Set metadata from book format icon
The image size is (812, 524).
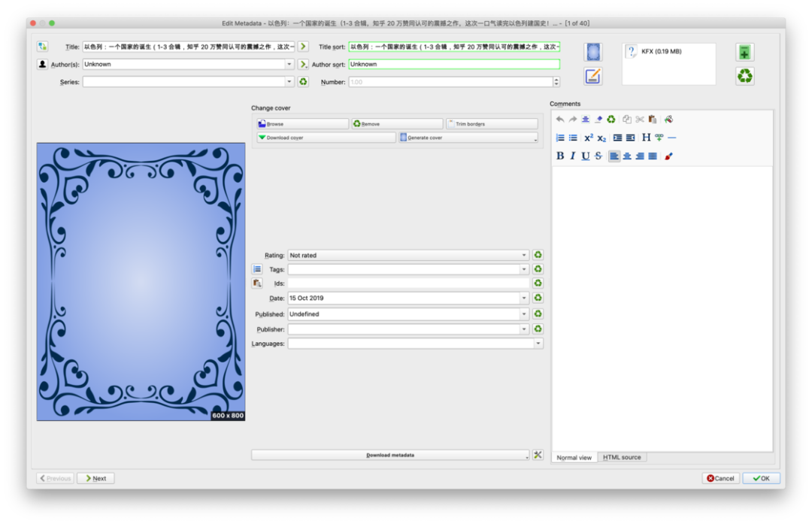(593, 76)
